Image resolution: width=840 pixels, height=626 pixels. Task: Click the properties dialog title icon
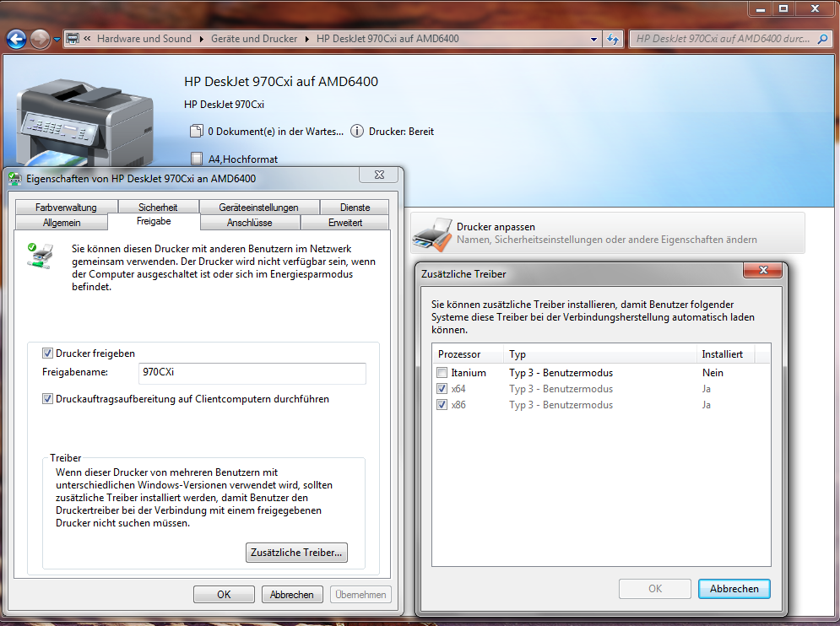15,179
